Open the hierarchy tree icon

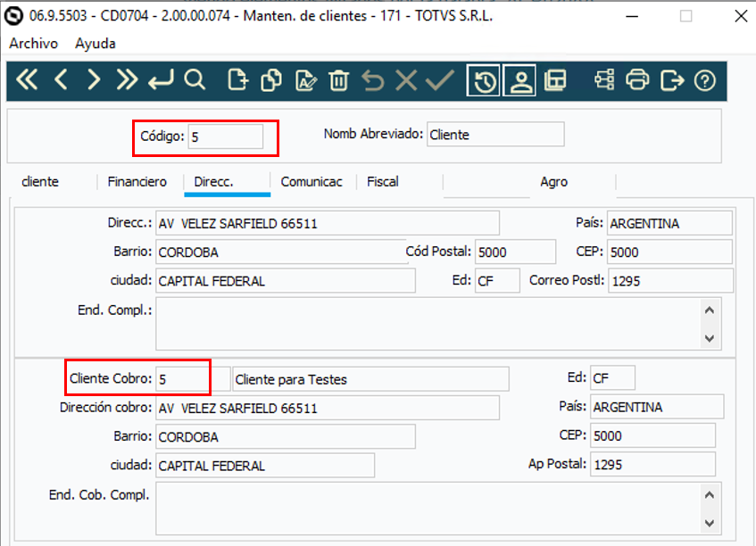point(604,80)
